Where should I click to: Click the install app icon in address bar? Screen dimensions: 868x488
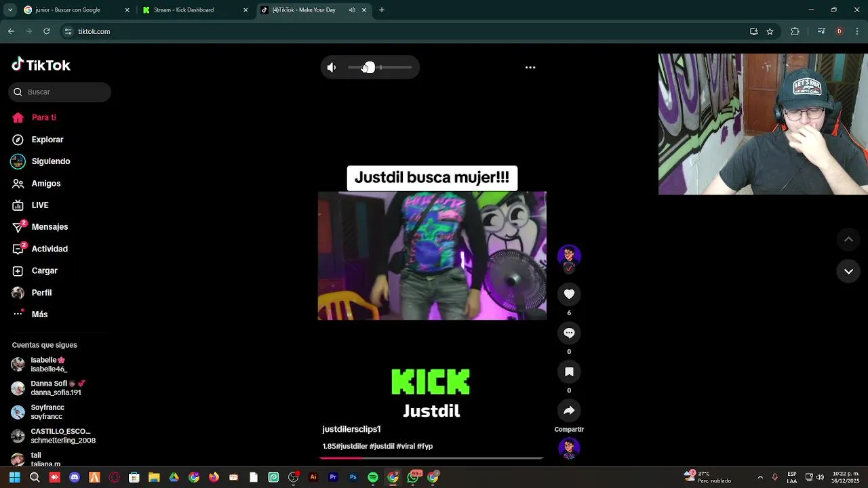pyautogui.click(x=753, y=31)
